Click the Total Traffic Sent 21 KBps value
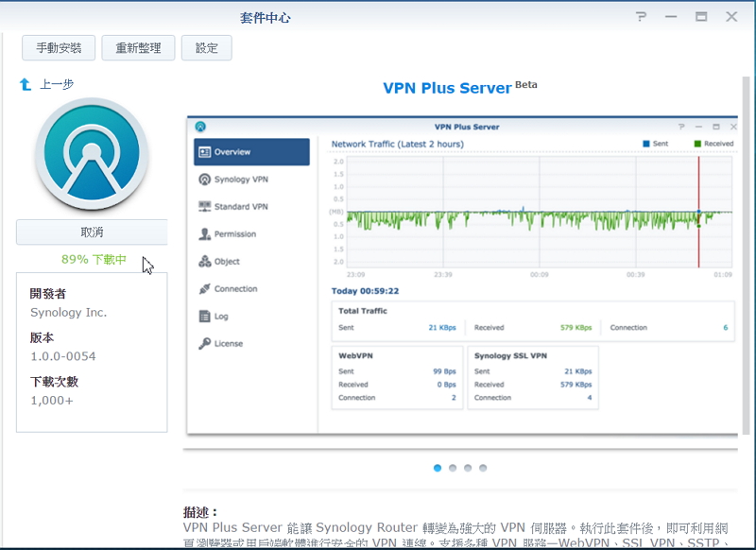Screen dimensions: 756x550 [442, 328]
